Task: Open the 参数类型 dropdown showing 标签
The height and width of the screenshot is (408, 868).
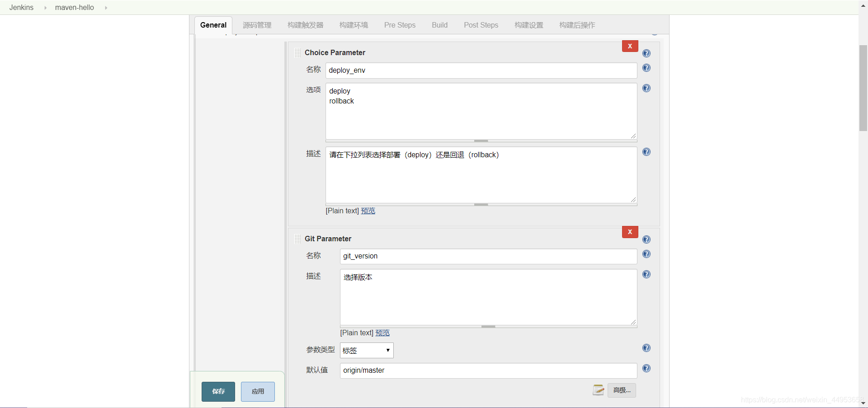Action: tap(367, 350)
